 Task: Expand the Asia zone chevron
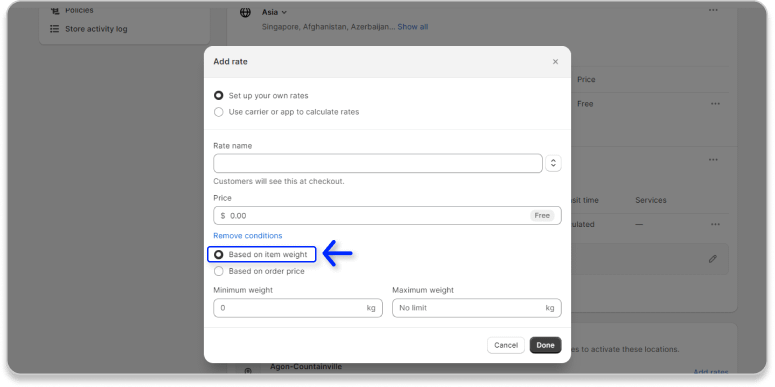click(x=284, y=12)
